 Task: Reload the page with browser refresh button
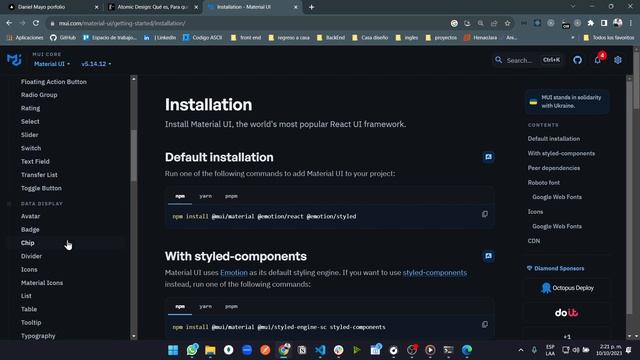tap(36, 23)
